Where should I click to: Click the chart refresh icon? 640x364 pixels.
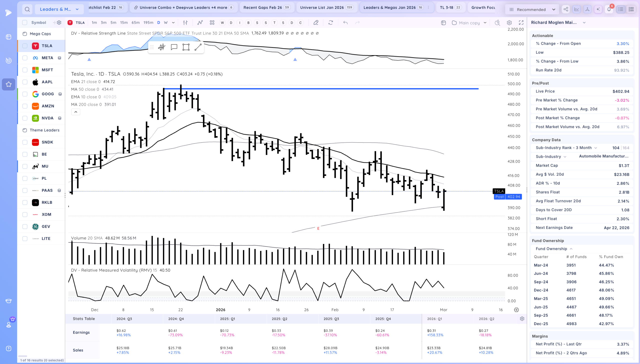tap(331, 22)
